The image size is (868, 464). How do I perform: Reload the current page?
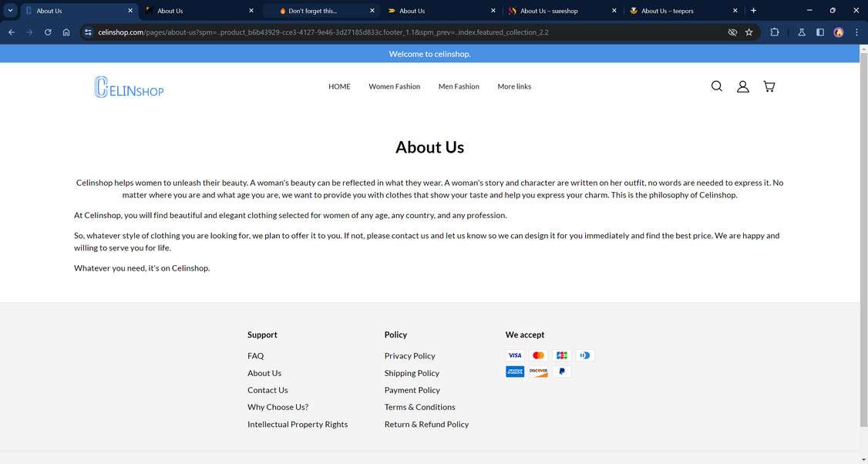coord(47,32)
